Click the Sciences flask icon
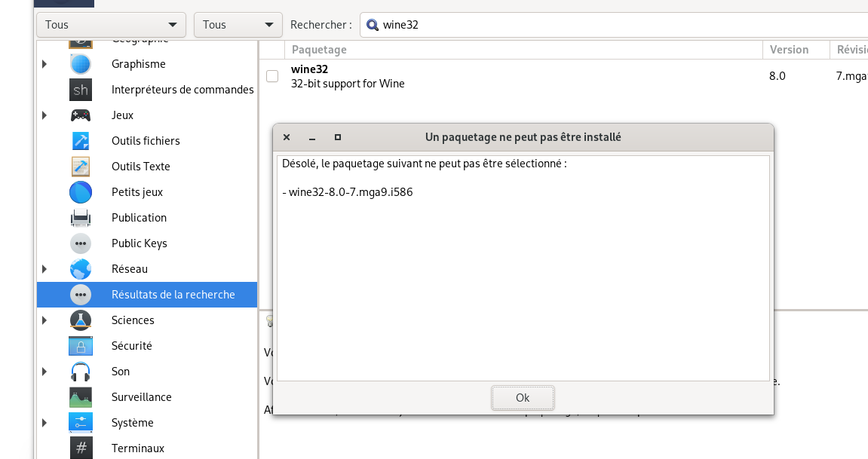868x459 pixels. point(80,320)
